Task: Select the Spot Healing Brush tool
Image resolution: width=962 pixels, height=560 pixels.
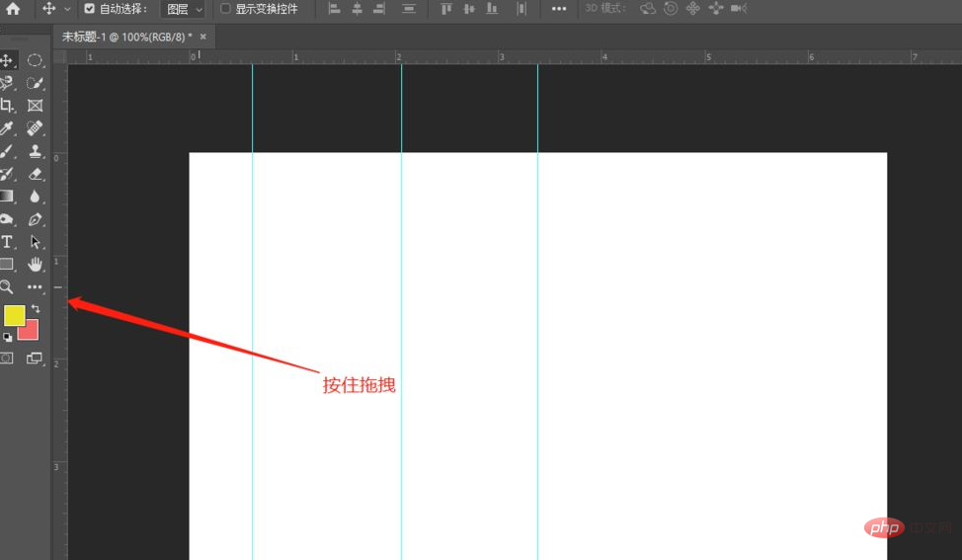Action: pos(35,128)
